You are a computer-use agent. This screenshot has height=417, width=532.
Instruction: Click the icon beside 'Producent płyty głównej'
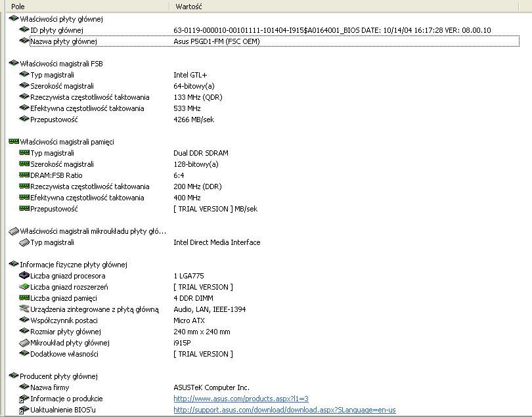pyautogui.click(x=14, y=376)
